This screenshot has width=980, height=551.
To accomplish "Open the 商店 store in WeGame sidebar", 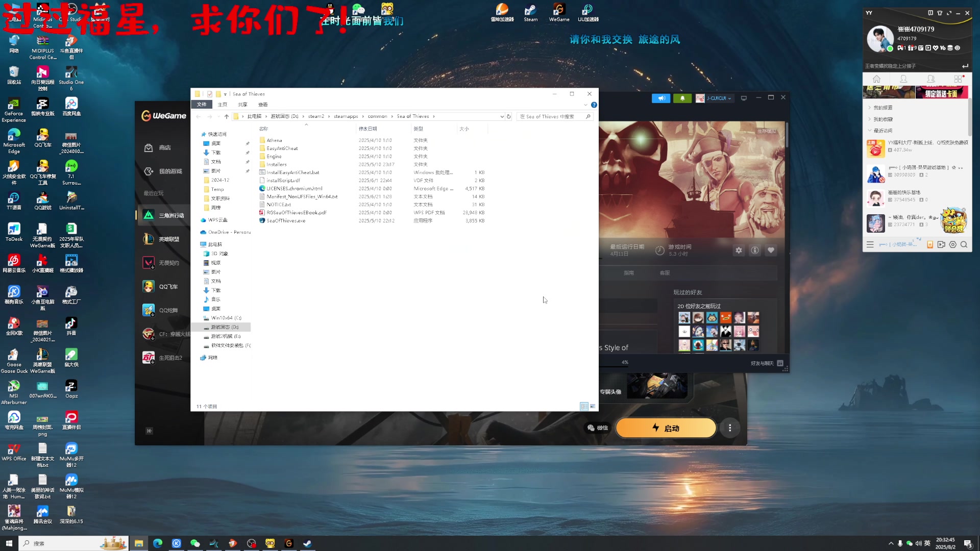I will 158,148.
